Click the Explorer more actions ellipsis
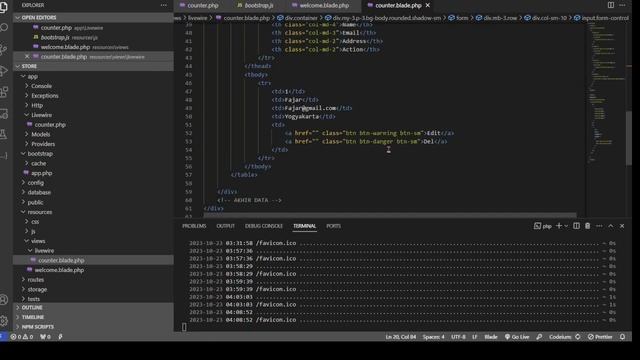 click(x=164, y=5)
